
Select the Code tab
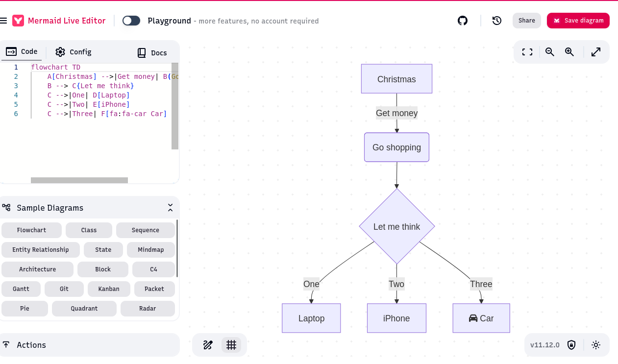[x=22, y=52]
